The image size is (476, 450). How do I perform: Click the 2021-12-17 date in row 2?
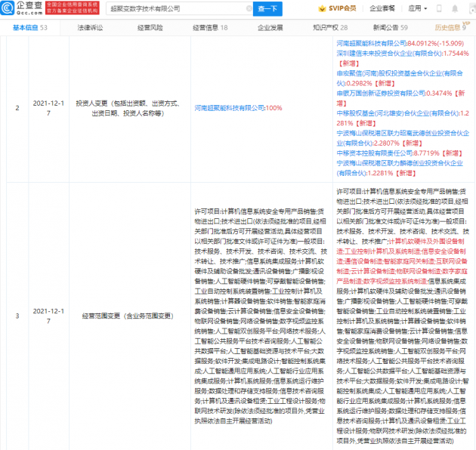pyautogui.click(x=48, y=108)
